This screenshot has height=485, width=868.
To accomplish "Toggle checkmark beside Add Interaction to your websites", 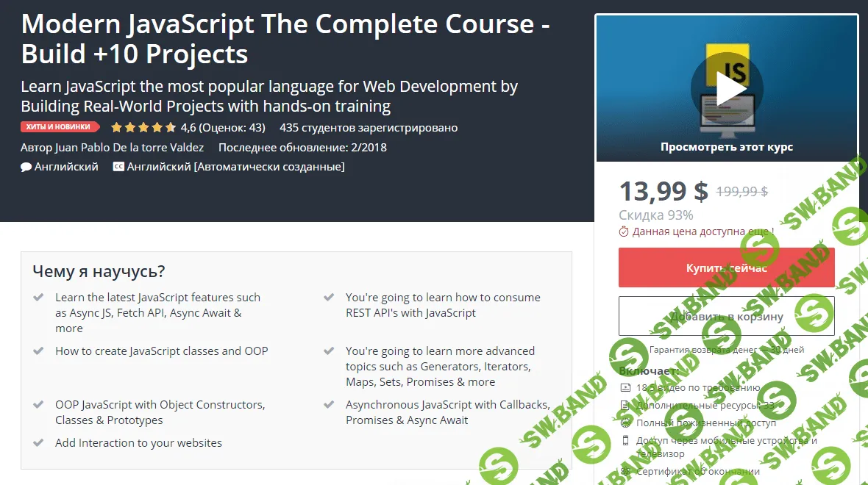I will 39,442.
